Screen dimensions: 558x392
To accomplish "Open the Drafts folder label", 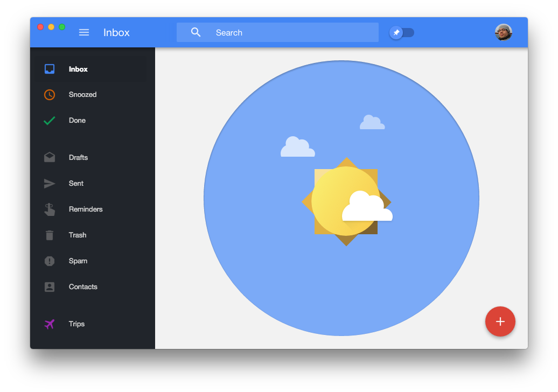I will 78,157.
